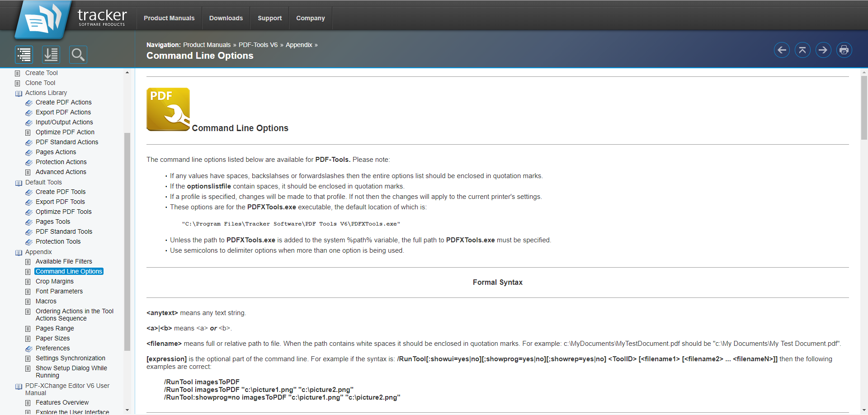
Task: Click page icon beside Clone Tool
Action: 18,83
